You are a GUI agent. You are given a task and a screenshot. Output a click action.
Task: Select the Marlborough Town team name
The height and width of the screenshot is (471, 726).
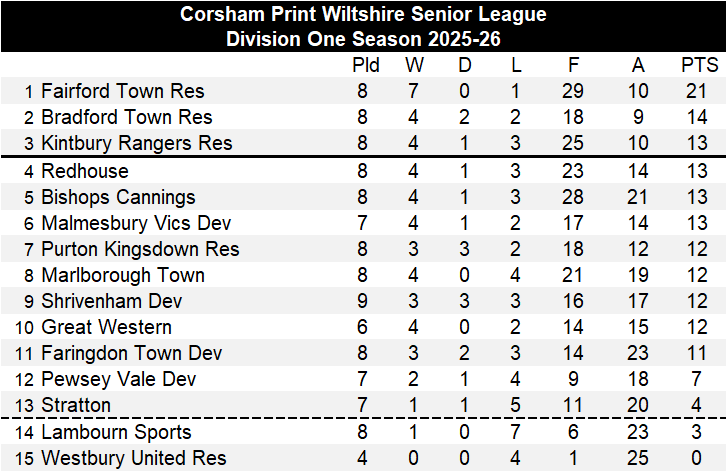123,275
